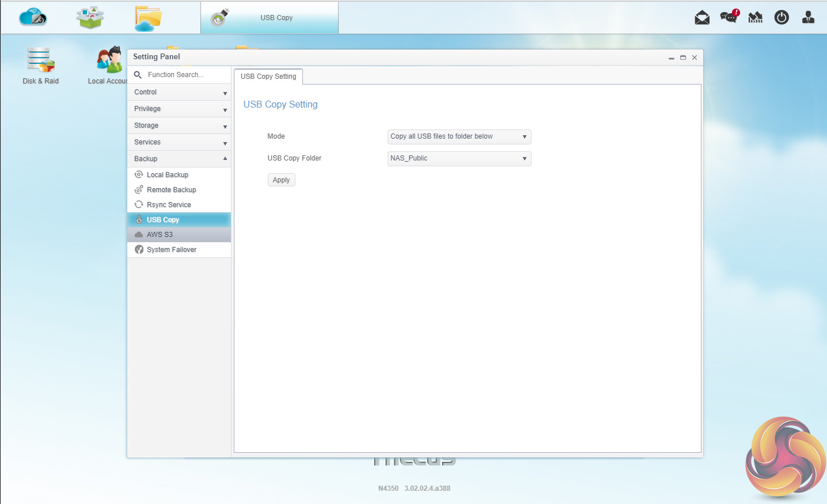Click the power icon in top bar
Image resolution: width=827 pixels, height=504 pixels.
click(782, 17)
